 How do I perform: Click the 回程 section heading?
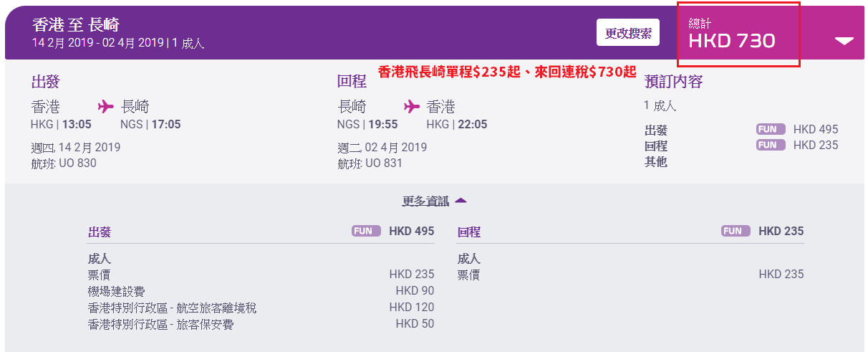coord(351,80)
